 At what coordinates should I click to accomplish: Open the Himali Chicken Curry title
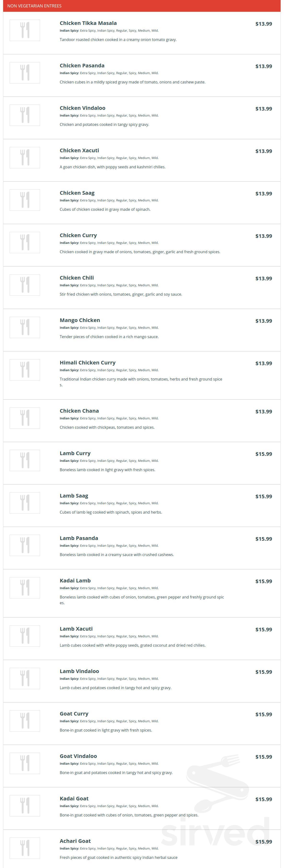pyautogui.click(x=87, y=363)
